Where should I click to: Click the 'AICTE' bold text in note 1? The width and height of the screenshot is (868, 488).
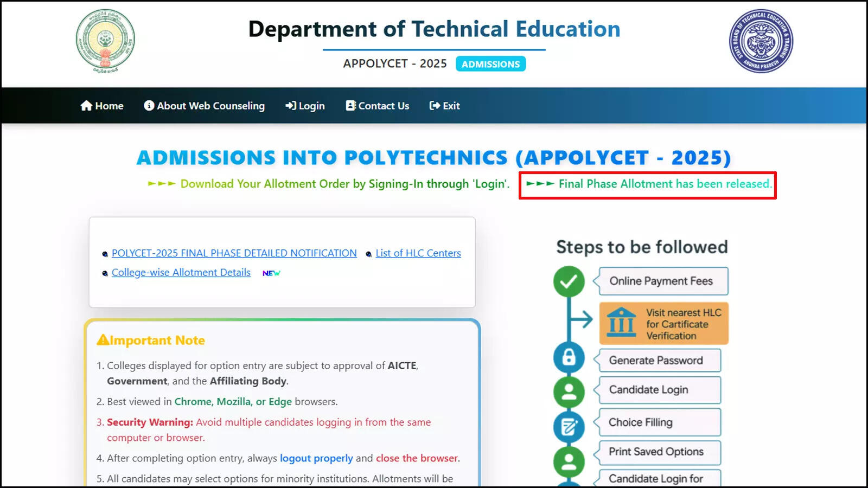pos(402,366)
